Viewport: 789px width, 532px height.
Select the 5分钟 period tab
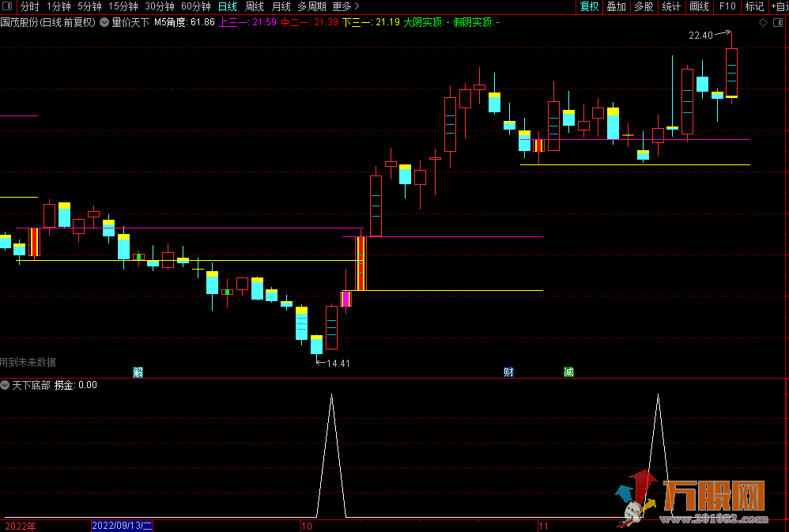pos(89,6)
